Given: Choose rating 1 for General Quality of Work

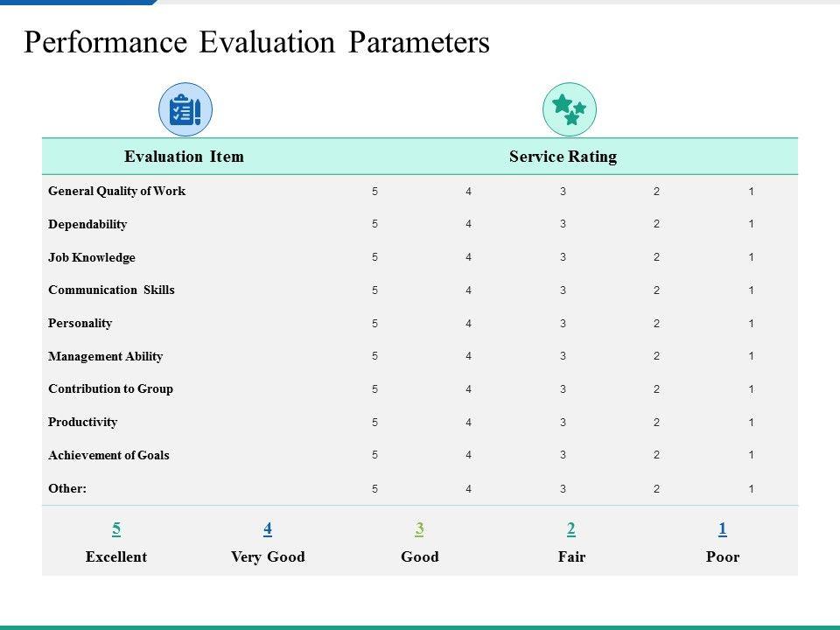Looking at the screenshot, I should pyautogui.click(x=751, y=192).
